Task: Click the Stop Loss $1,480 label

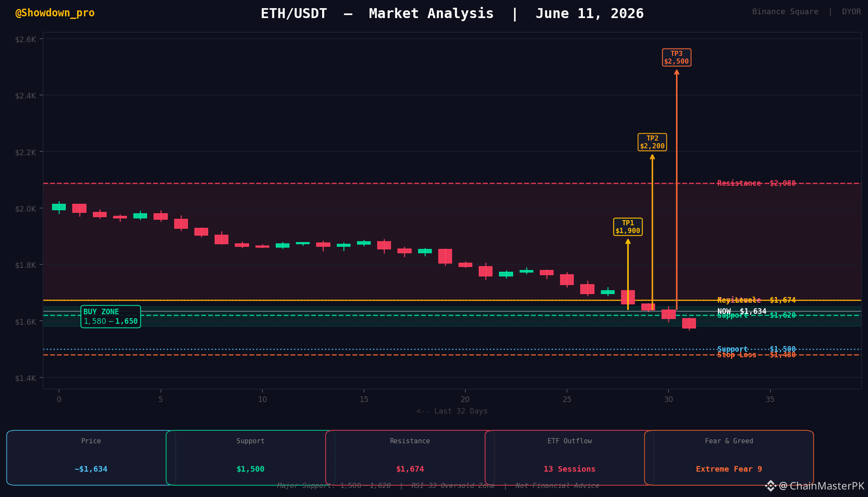Action: point(756,355)
